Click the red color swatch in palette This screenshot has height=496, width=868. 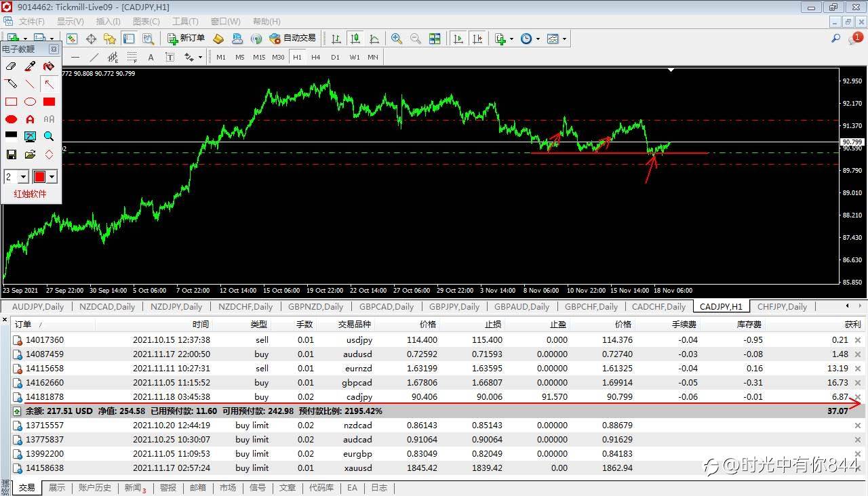pyautogui.click(x=39, y=177)
